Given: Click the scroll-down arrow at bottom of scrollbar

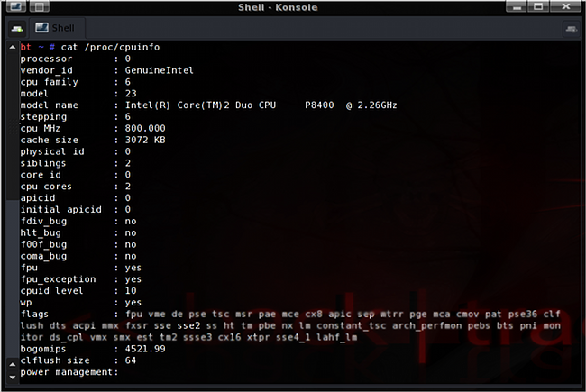Looking at the screenshot, I should click(x=13, y=377).
